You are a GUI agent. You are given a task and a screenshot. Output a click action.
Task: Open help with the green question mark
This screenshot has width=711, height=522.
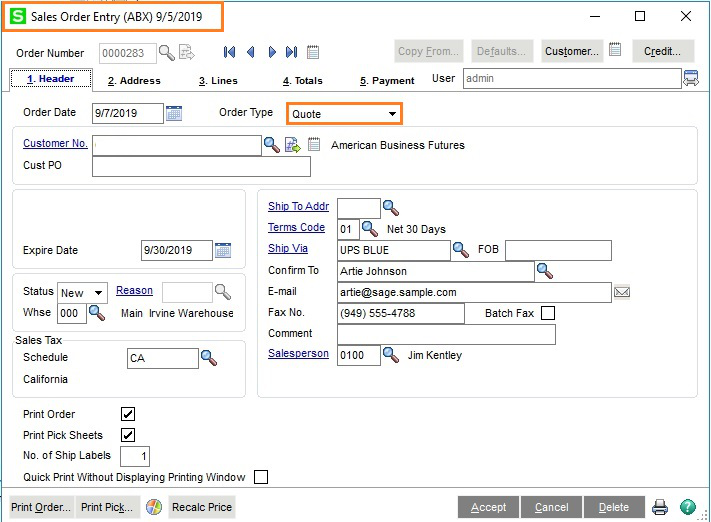687,507
